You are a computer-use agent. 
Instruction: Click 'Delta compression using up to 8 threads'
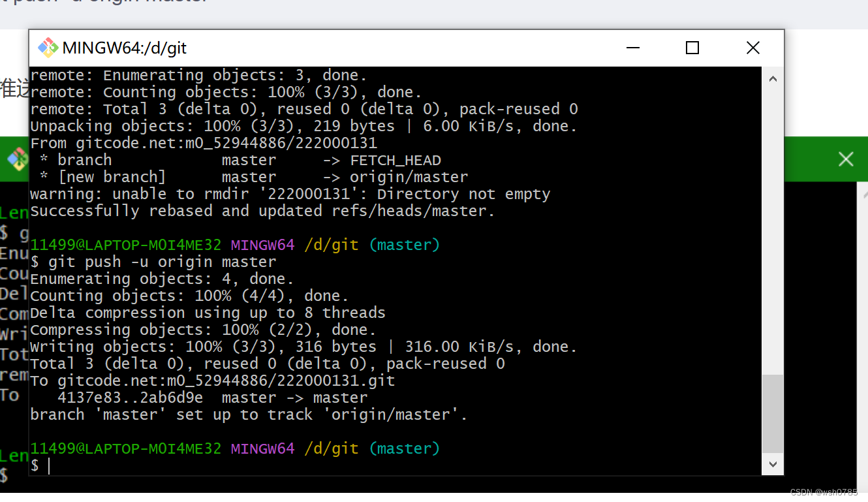(208, 313)
